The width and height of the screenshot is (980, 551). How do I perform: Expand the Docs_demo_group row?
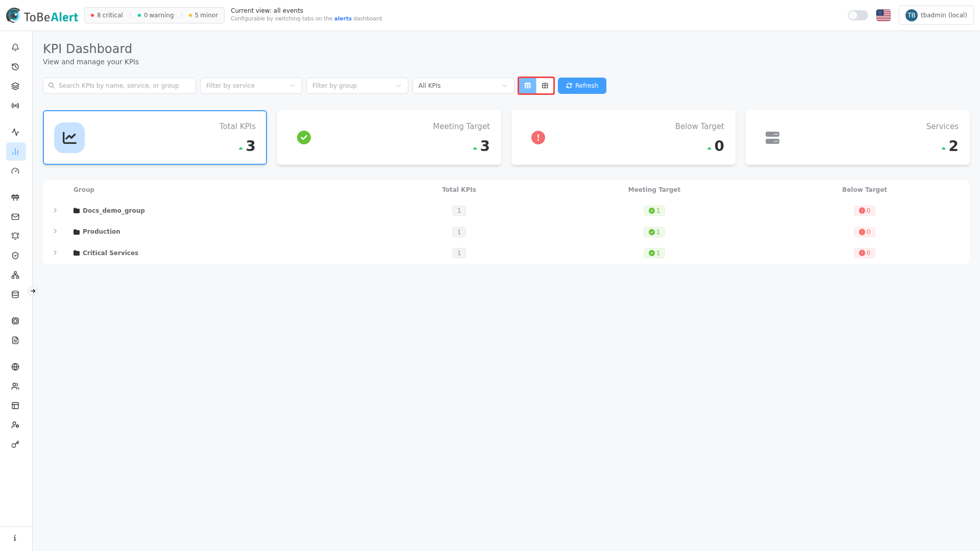(55, 210)
